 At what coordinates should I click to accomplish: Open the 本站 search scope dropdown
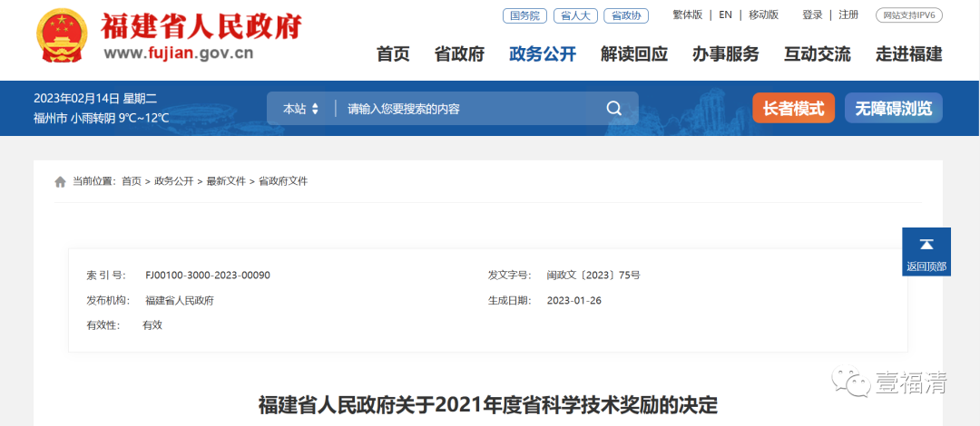point(300,109)
